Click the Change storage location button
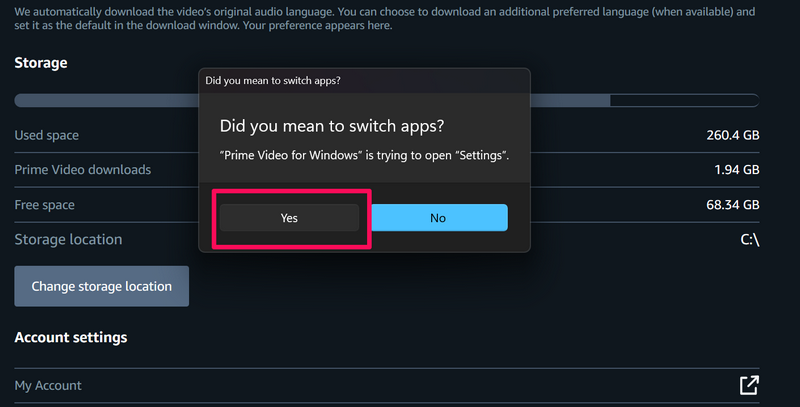The height and width of the screenshot is (407, 800). 101,286
